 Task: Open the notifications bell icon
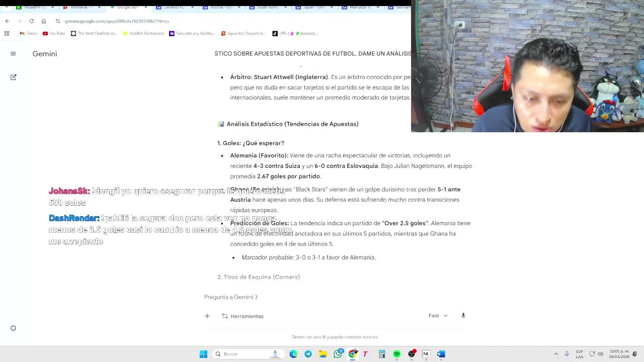[635, 354]
